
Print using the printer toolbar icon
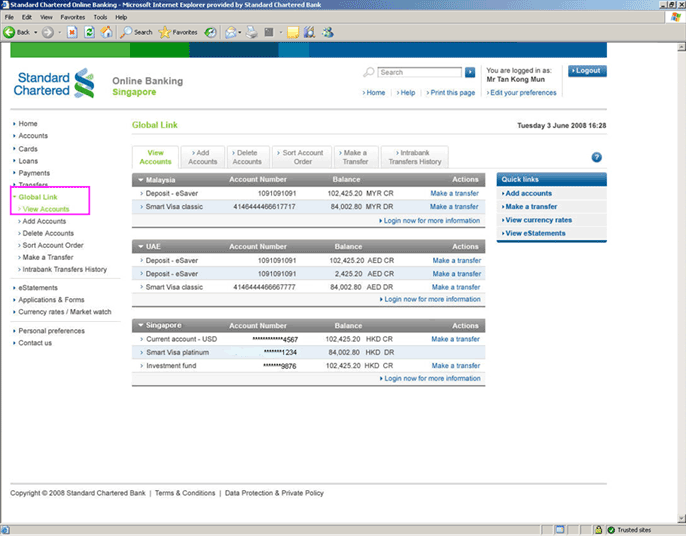pos(252,32)
